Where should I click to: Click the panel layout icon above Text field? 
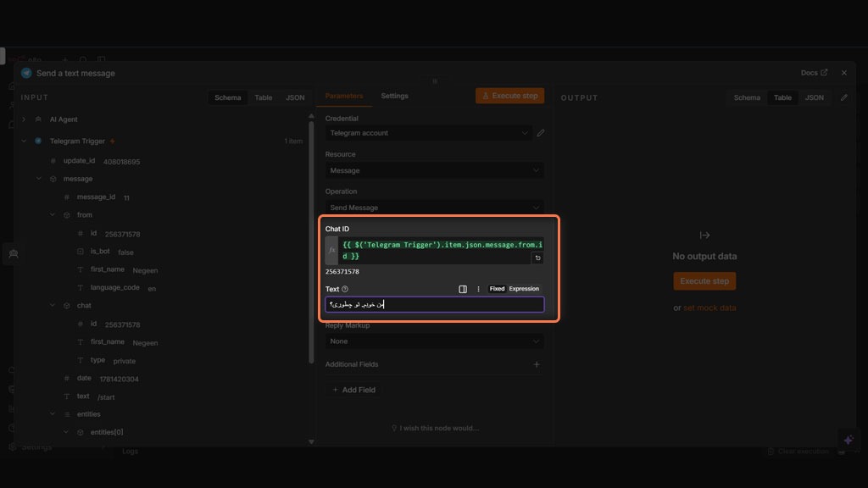(x=463, y=289)
